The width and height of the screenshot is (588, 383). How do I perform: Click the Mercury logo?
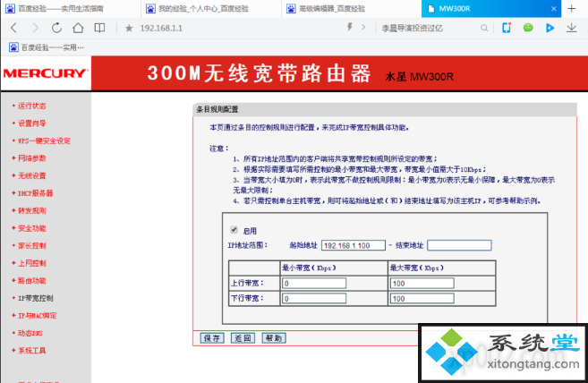coord(46,73)
